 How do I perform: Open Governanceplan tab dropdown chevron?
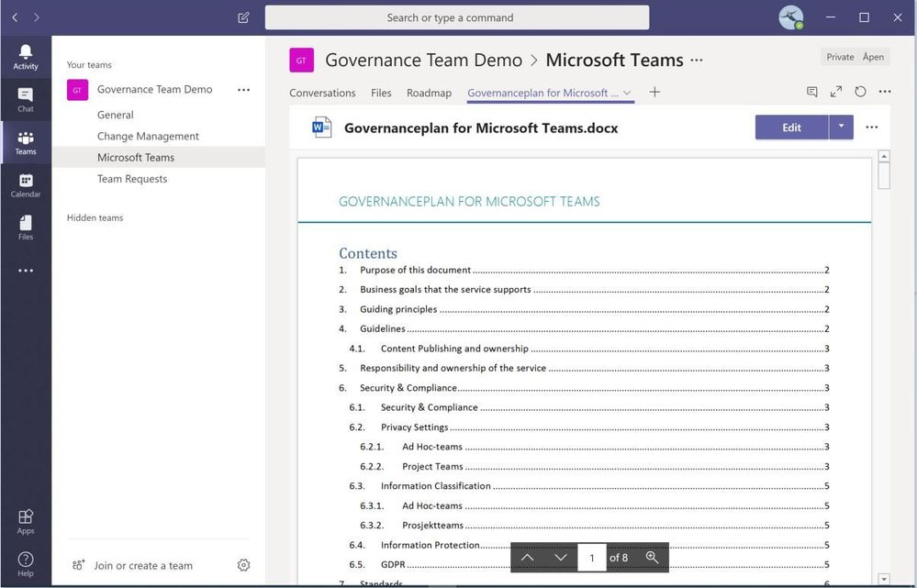(627, 93)
